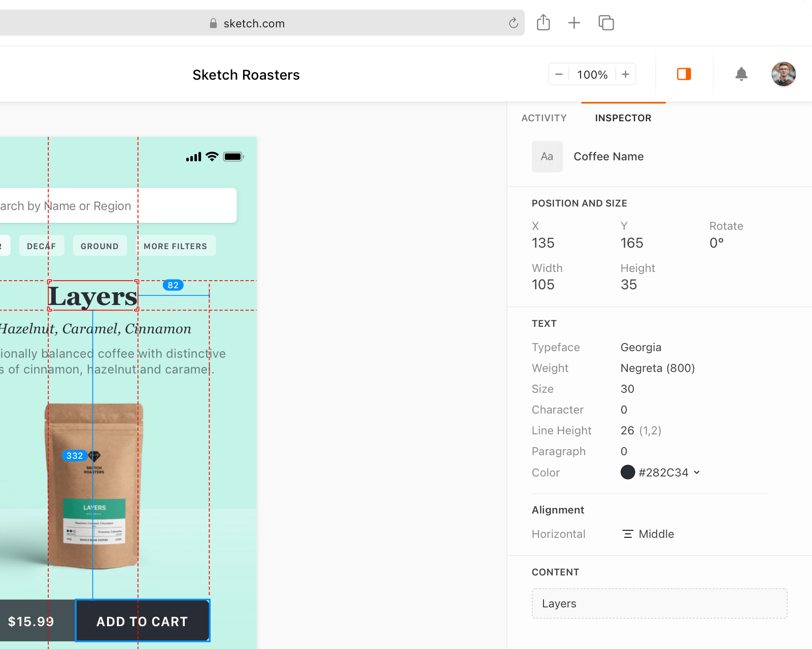Open notifications bell
812x649 pixels.
[741, 74]
